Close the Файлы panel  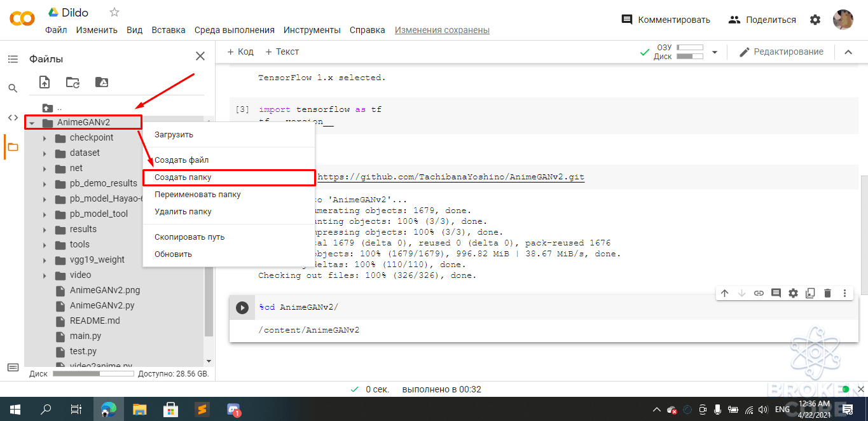click(x=200, y=56)
